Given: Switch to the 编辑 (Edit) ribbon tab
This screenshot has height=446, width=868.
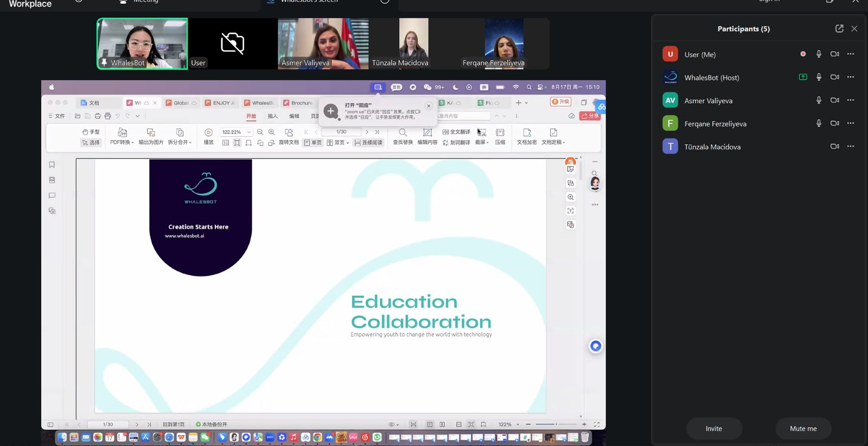Looking at the screenshot, I should (294, 116).
